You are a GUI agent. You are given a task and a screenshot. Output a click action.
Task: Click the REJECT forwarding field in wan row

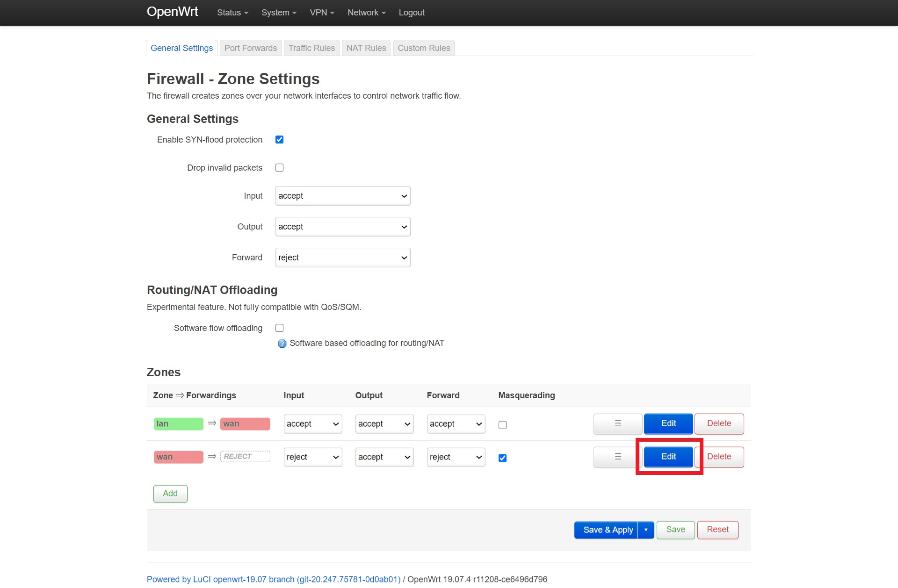tap(245, 457)
